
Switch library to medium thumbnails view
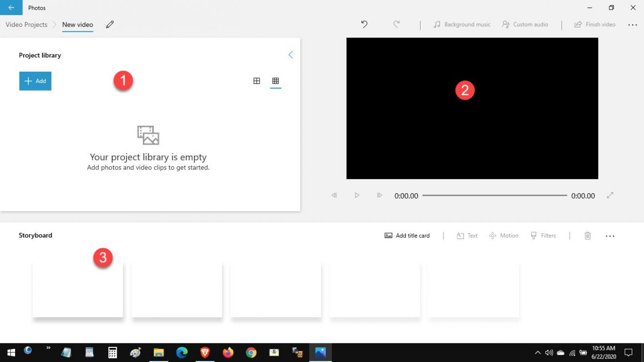[x=257, y=81]
